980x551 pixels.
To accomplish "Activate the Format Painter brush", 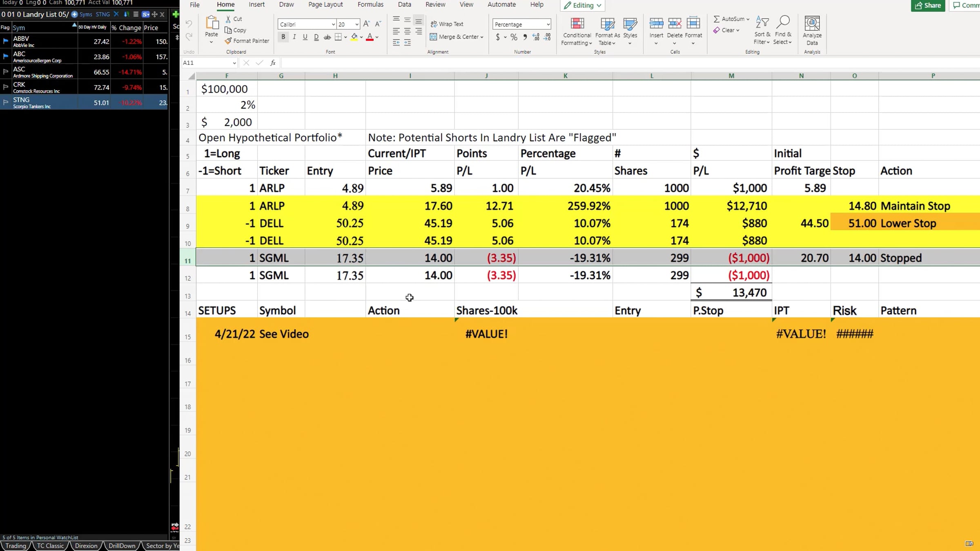I will pyautogui.click(x=247, y=41).
